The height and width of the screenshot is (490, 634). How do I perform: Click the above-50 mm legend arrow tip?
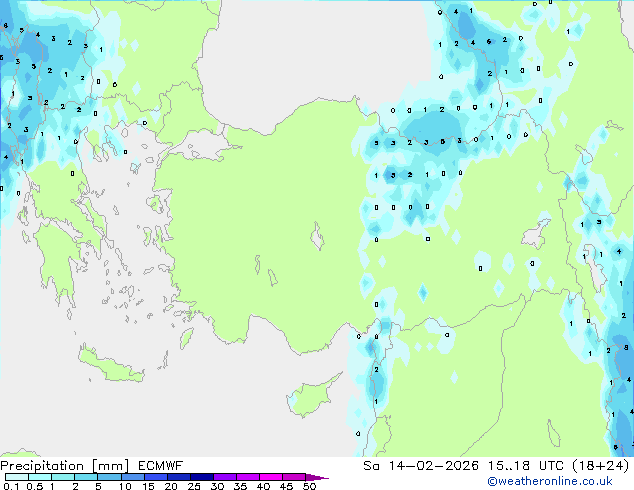(x=317, y=477)
